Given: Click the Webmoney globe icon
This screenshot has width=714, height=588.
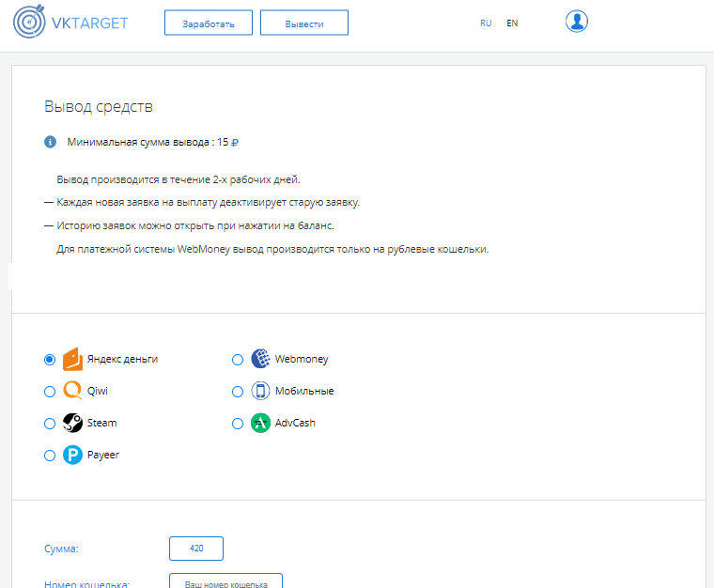Looking at the screenshot, I should [260, 359].
